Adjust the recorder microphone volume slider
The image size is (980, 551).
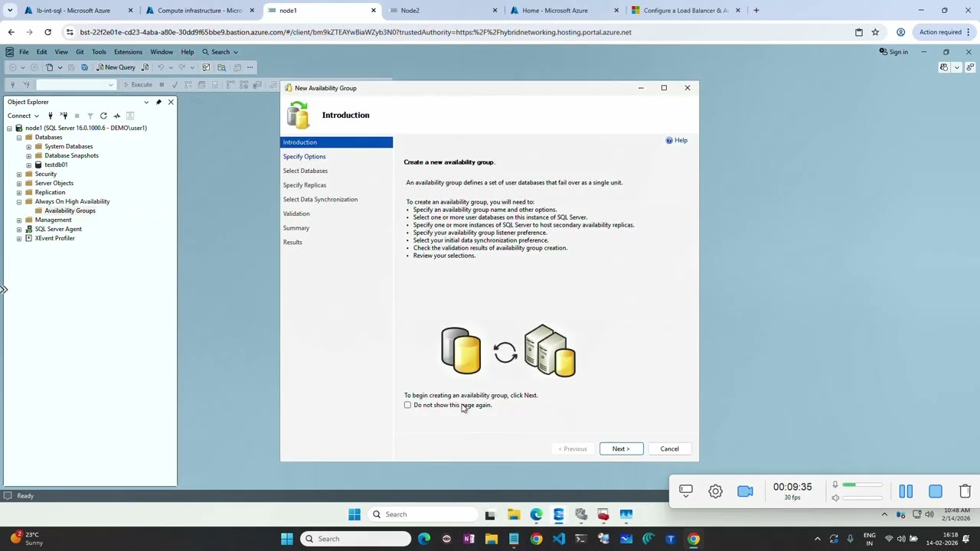tap(862, 484)
